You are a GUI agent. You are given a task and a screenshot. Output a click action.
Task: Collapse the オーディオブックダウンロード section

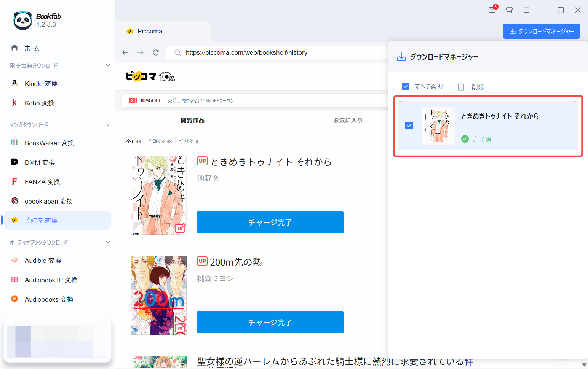point(108,242)
